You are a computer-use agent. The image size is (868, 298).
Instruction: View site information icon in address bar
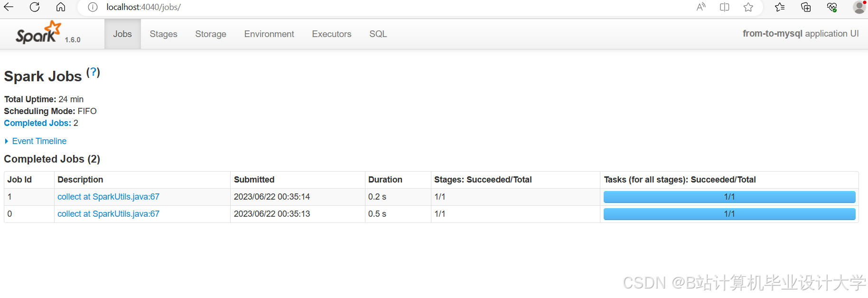point(93,7)
